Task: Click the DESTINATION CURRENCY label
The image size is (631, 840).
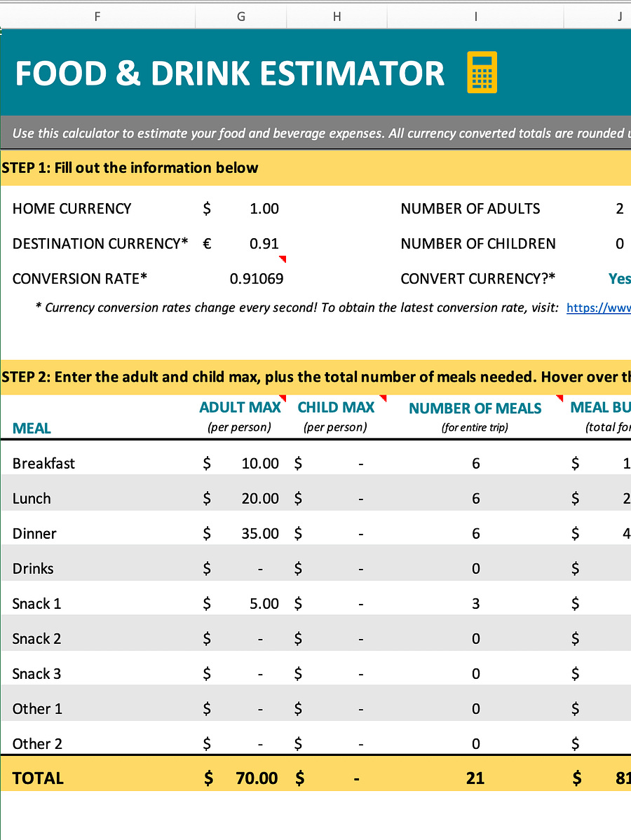Action: click(x=100, y=244)
